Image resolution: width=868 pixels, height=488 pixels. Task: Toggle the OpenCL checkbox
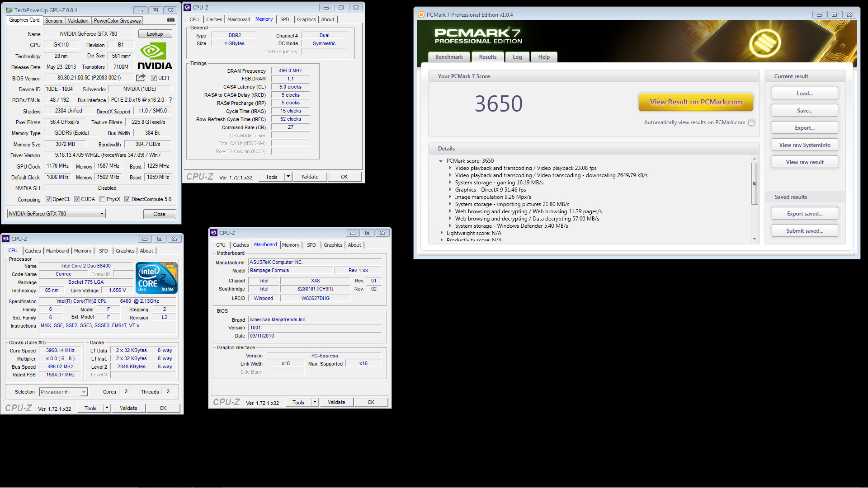point(48,199)
